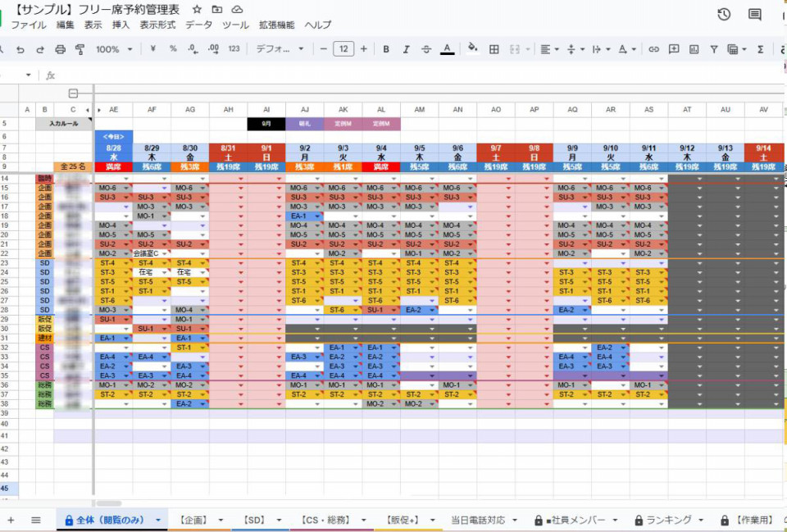Format selected cells as percent

[x=173, y=48]
